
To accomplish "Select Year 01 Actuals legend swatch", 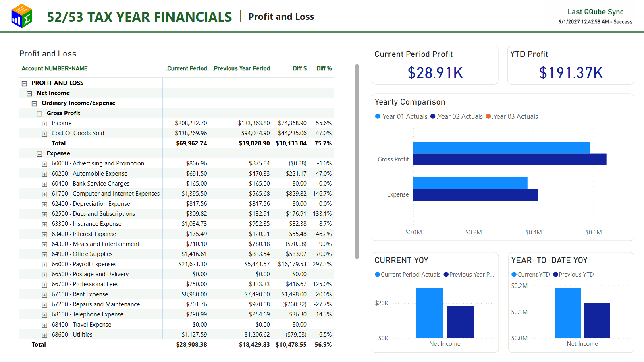I will pyautogui.click(x=378, y=116).
